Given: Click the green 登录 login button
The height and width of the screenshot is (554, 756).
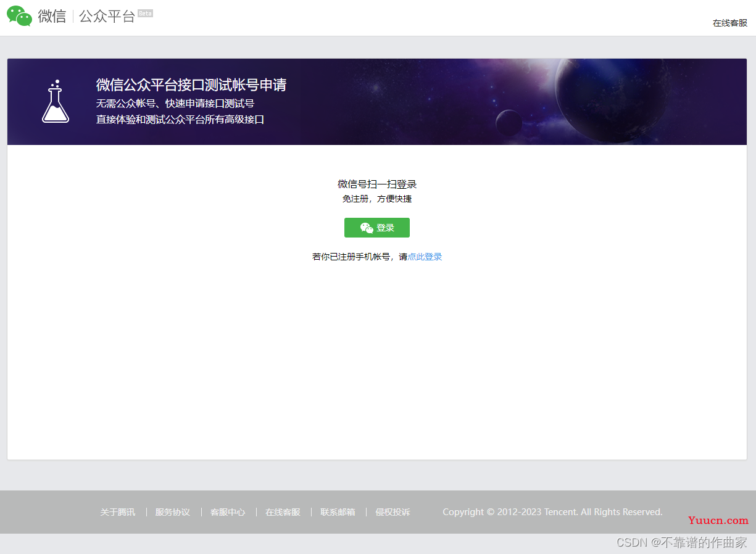Looking at the screenshot, I should [x=377, y=228].
